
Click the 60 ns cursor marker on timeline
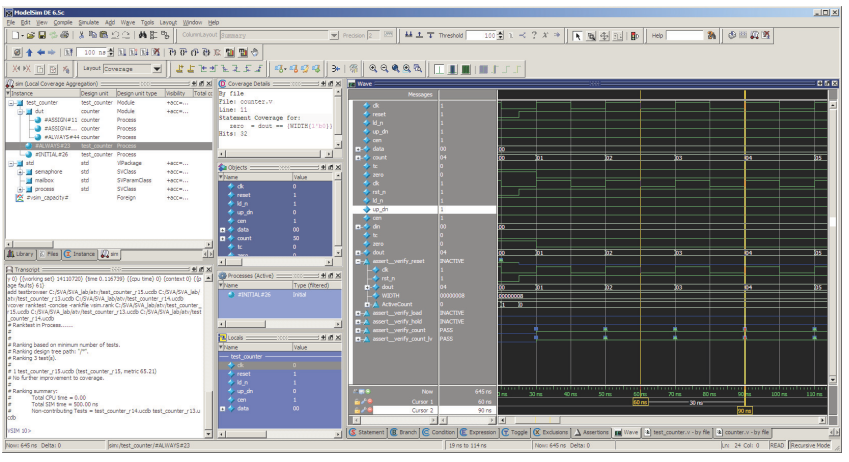(x=640, y=402)
